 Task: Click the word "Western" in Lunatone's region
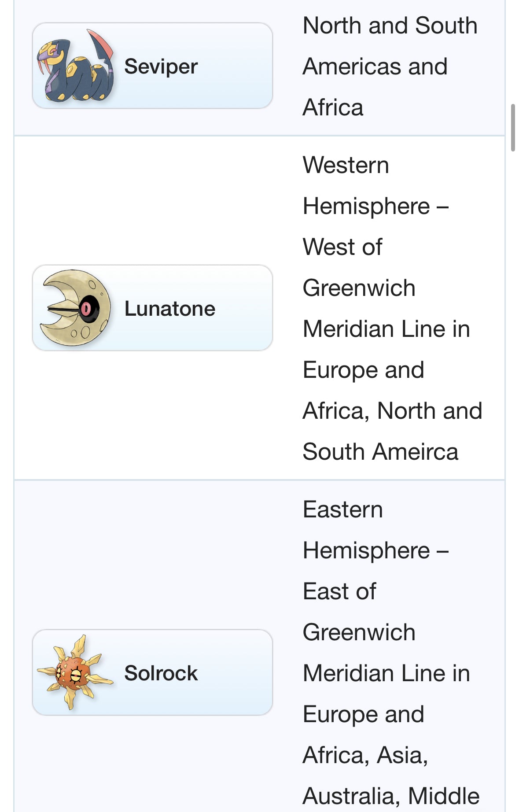346,165
